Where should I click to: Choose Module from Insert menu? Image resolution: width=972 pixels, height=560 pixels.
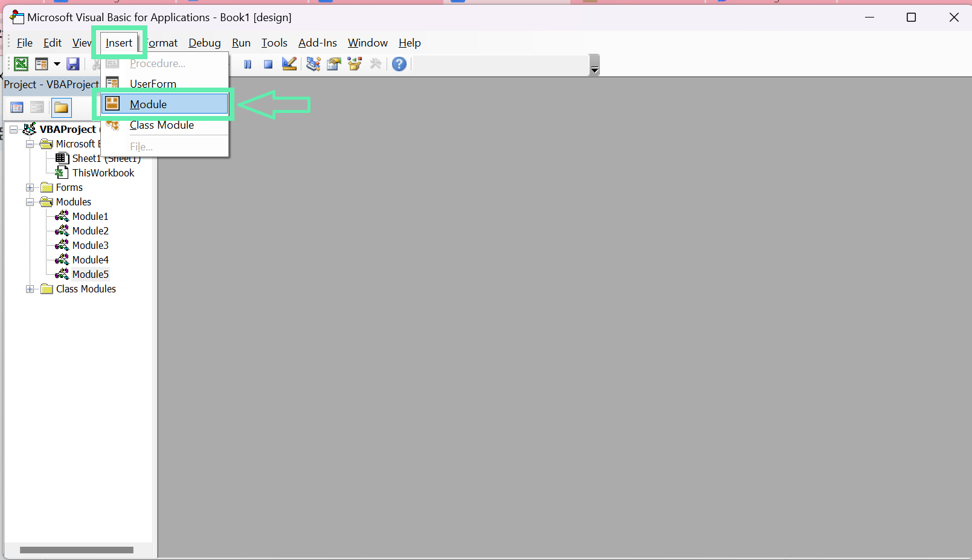165,105
